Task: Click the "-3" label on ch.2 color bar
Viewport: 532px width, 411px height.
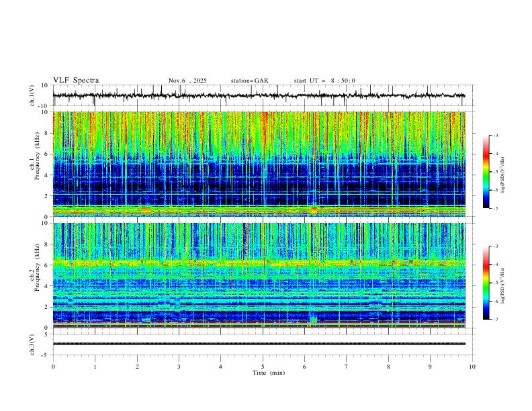Action: click(496, 246)
